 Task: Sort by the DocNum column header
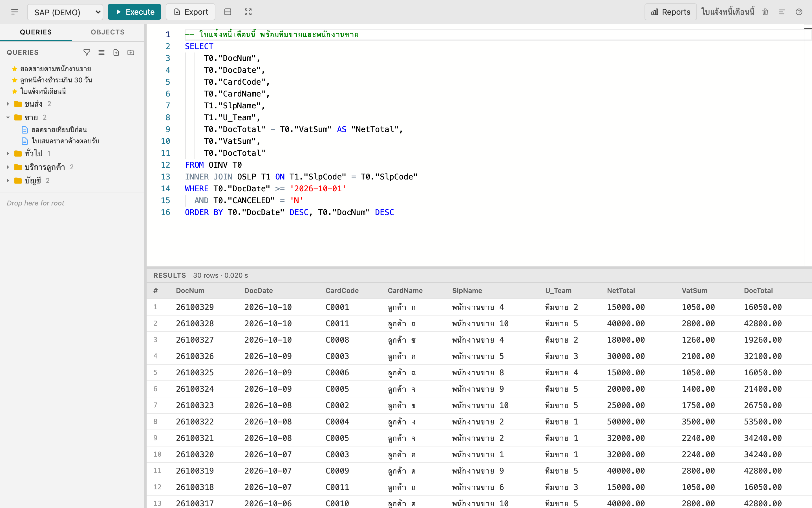[190, 291]
